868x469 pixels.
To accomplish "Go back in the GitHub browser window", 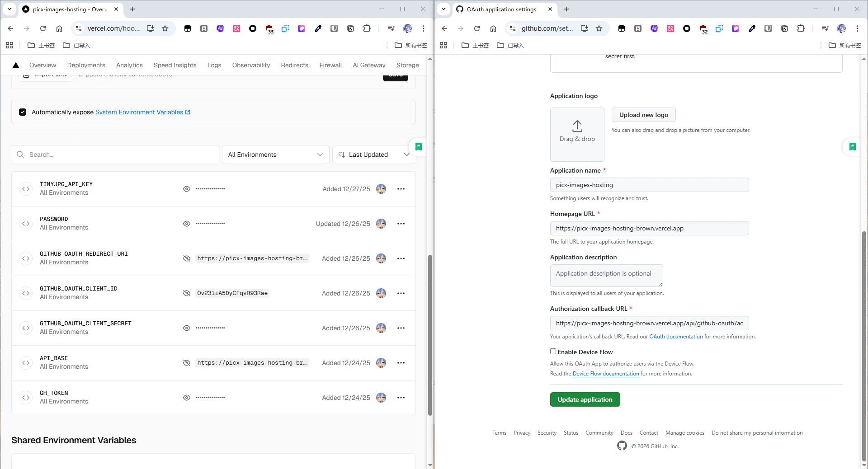I will [444, 28].
